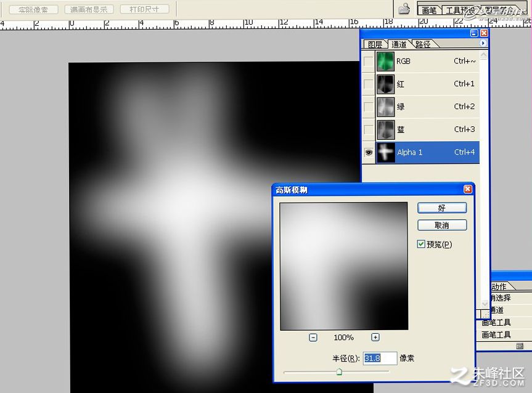
Task: Show the 蓝 channel visibility box
Action: click(x=368, y=129)
